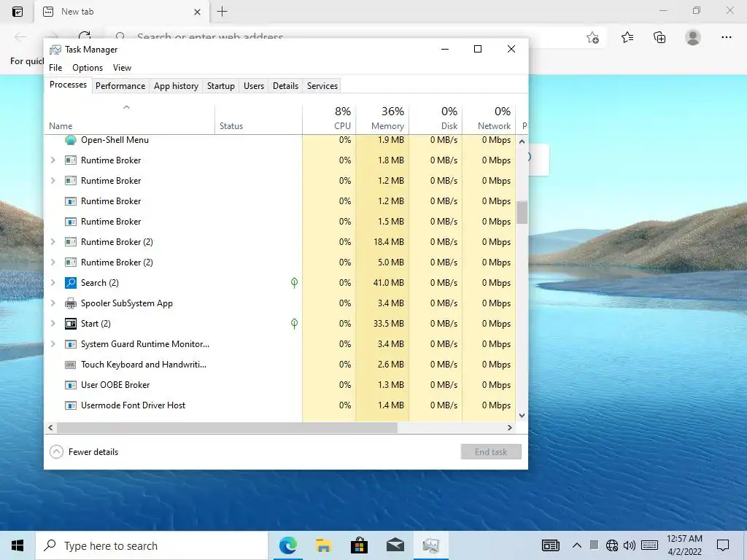Click the Edge refresh button

[x=85, y=35]
